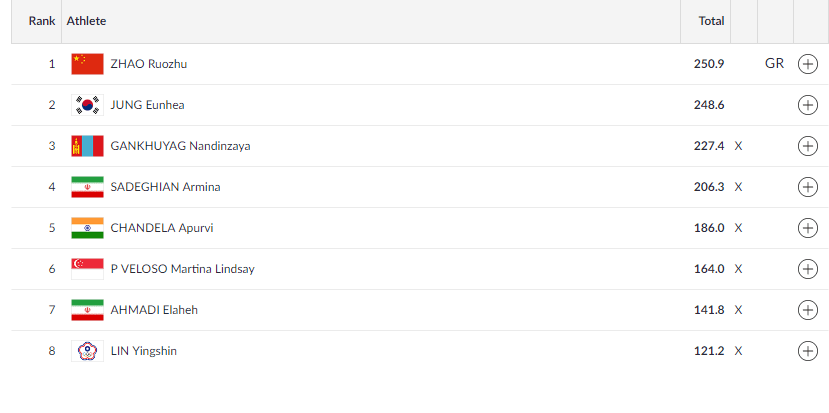
Task: Select the Athlete column header
Action: [86, 21]
